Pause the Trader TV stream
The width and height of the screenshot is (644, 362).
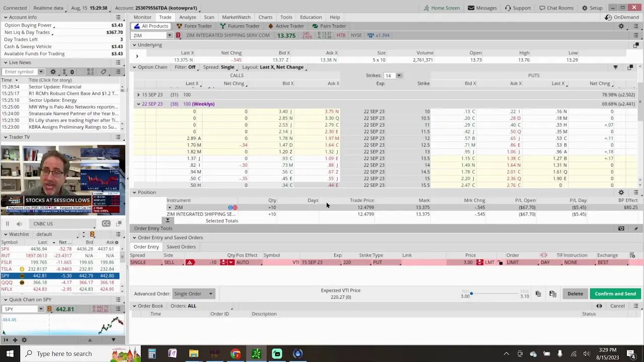[x=8, y=224]
